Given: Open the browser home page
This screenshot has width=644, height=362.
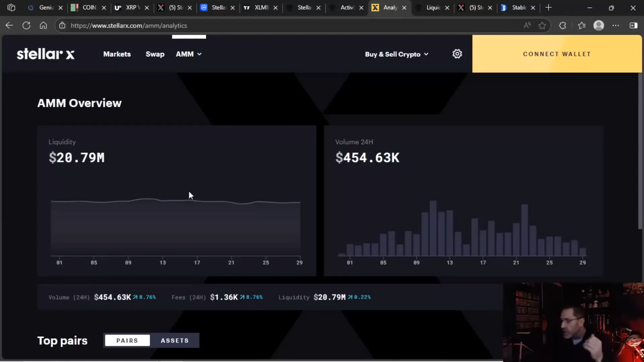Looking at the screenshot, I should (43, 25).
